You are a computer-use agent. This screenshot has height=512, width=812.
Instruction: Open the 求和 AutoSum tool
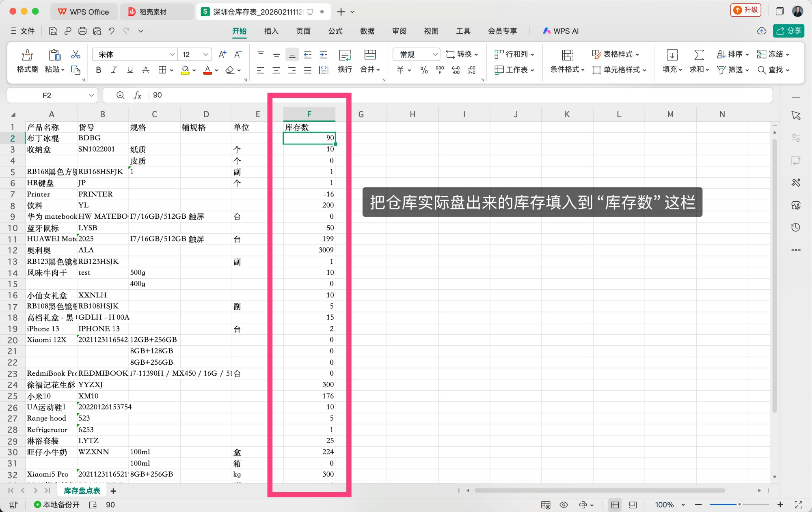click(x=698, y=61)
